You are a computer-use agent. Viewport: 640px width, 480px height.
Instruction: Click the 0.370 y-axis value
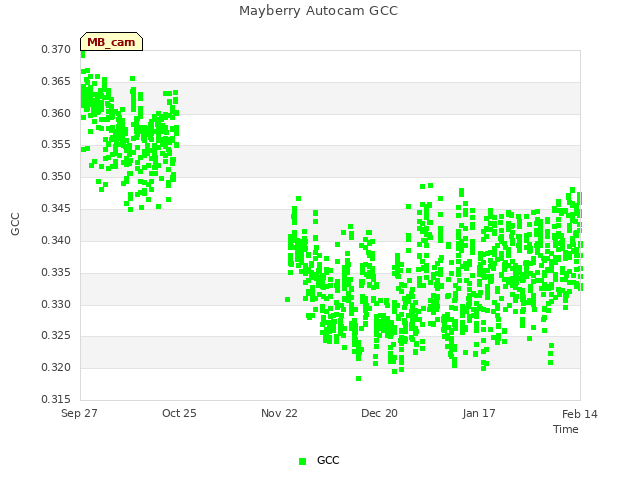click(x=56, y=49)
